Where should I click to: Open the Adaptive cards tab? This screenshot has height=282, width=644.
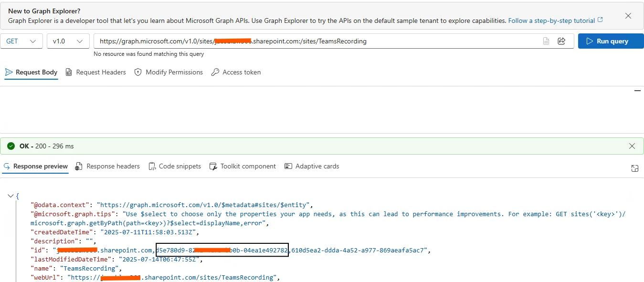312,167
